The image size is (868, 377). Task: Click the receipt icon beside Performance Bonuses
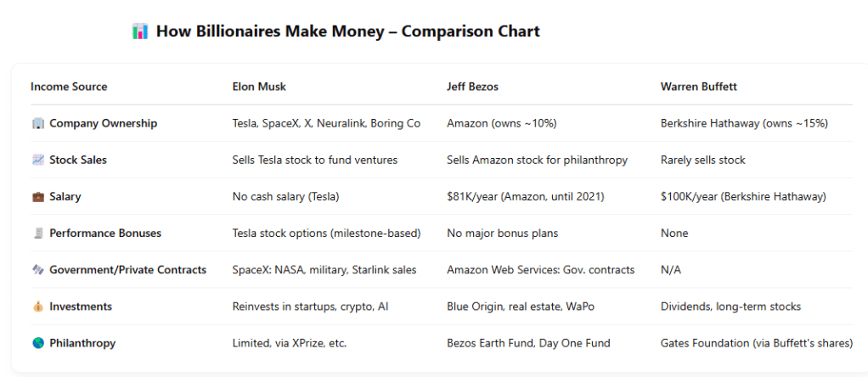37,234
